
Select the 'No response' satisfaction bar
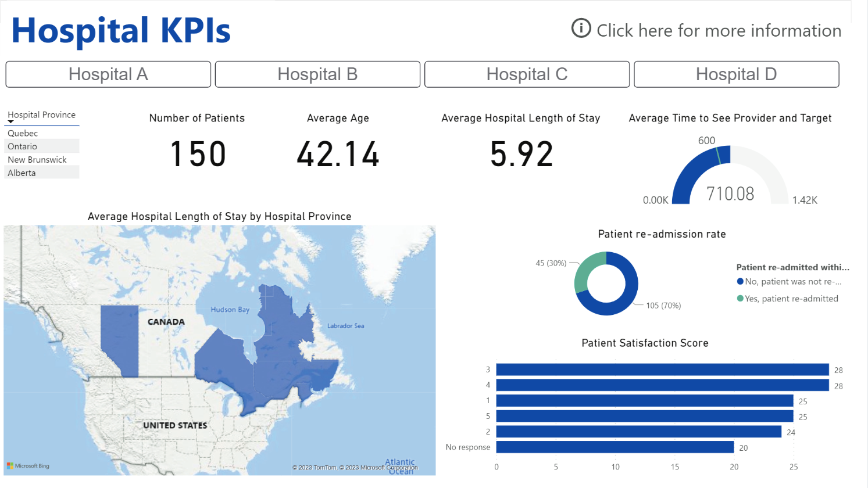(615, 447)
